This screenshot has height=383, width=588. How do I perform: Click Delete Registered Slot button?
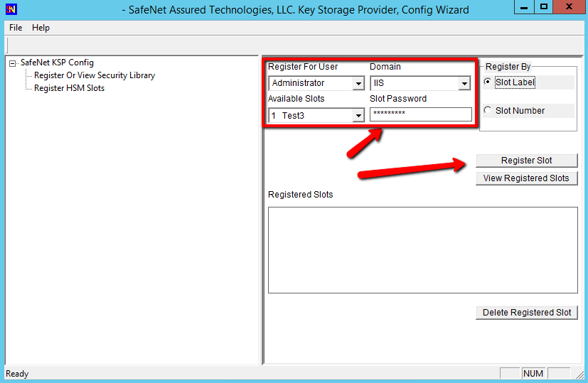[x=526, y=313]
